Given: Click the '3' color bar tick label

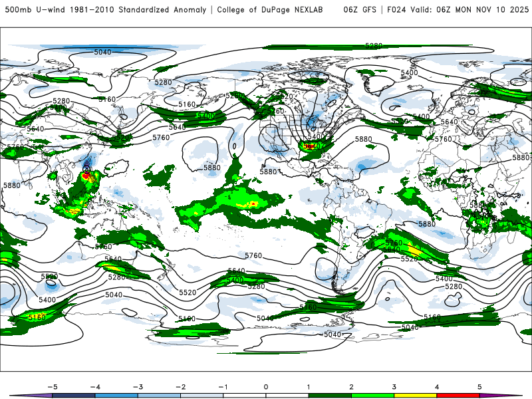Looking at the screenshot, I should click(x=394, y=387).
